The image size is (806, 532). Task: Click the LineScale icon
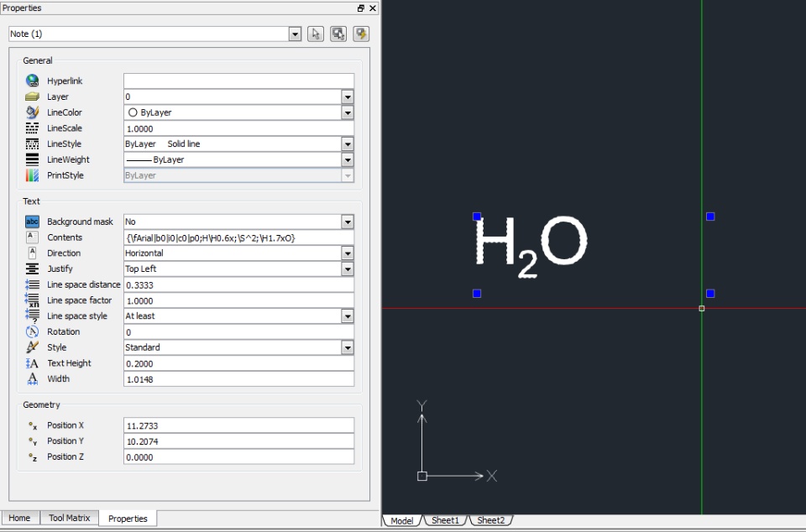(33, 128)
